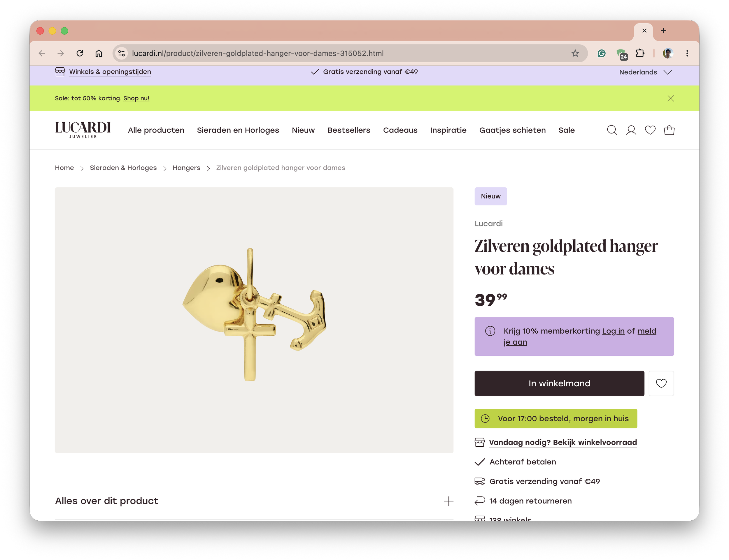Reload the page
Viewport: 729px width, 560px height.
(79, 53)
